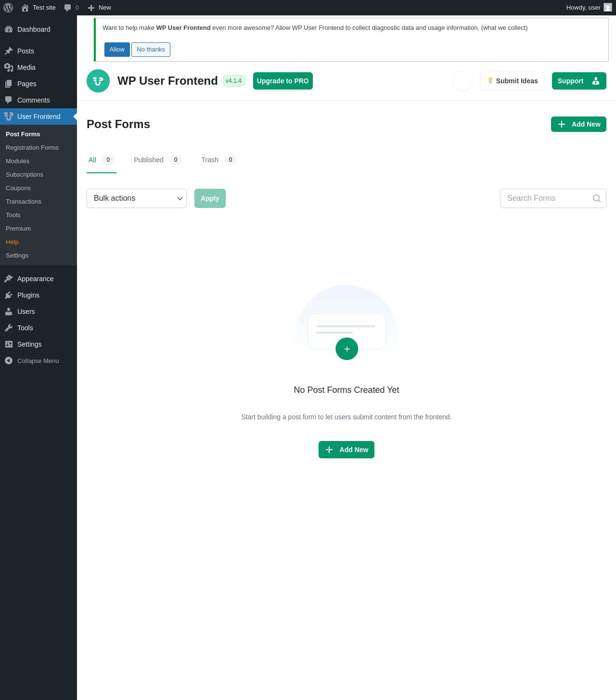
Task: Click the lightbulb icon on Submit Ideas
Action: (x=490, y=80)
